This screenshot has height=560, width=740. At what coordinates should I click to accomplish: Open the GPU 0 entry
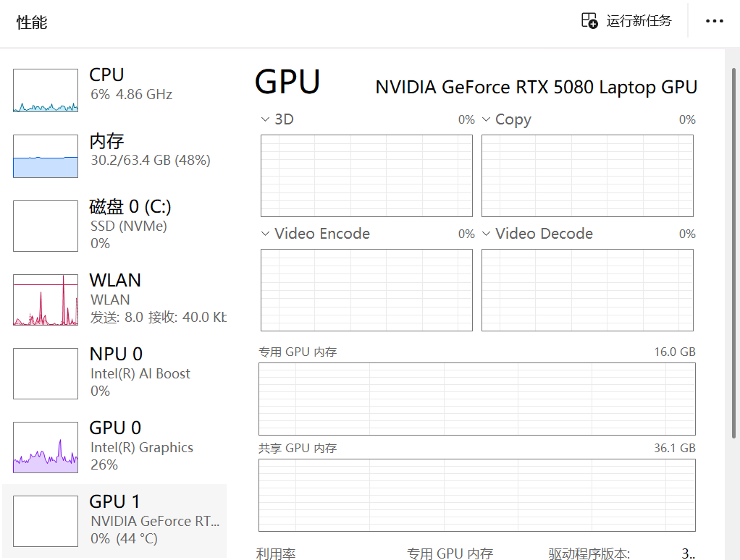click(x=114, y=446)
